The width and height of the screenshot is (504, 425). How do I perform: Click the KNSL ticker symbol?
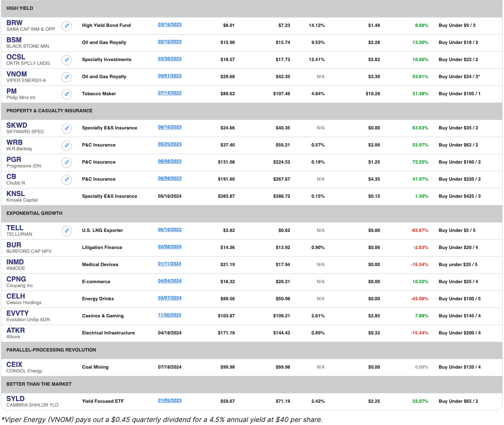[16, 193]
